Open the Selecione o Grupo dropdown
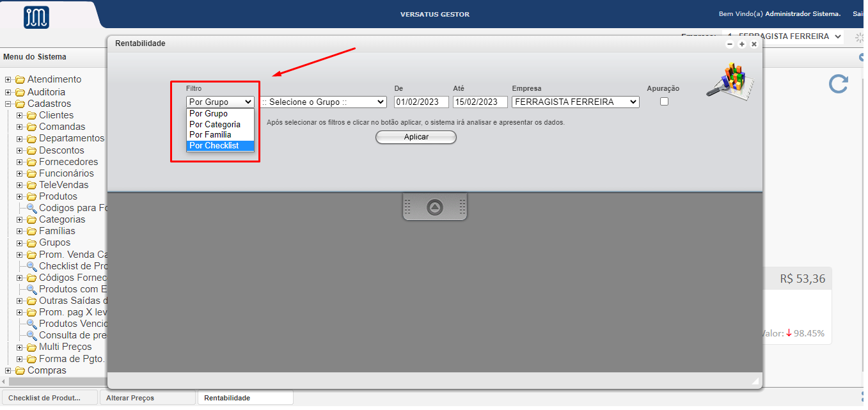This screenshot has height=410, width=868. coord(324,102)
